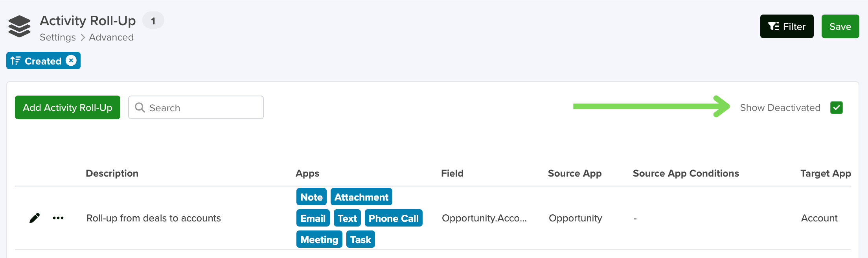868x258 pixels.
Task: Open the Advanced breadcrumb link
Action: pyautogui.click(x=111, y=37)
